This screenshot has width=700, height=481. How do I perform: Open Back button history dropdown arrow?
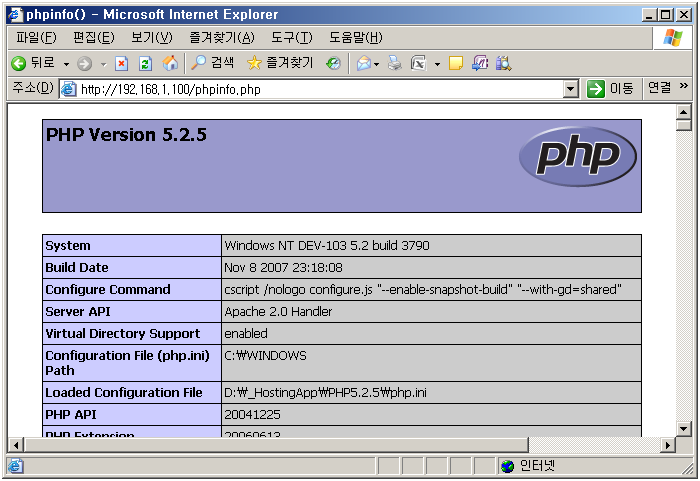click(x=67, y=64)
